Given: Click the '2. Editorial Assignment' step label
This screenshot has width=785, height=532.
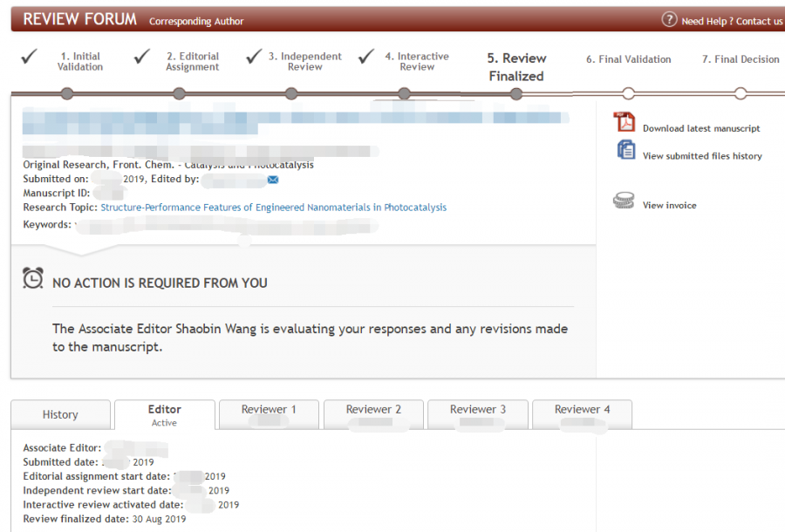Looking at the screenshot, I should 193,62.
